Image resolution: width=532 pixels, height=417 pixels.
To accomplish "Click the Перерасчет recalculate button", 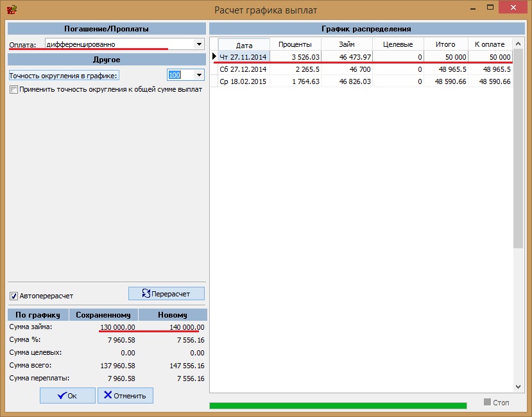I will pyautogui.click(x=167, y=294).
